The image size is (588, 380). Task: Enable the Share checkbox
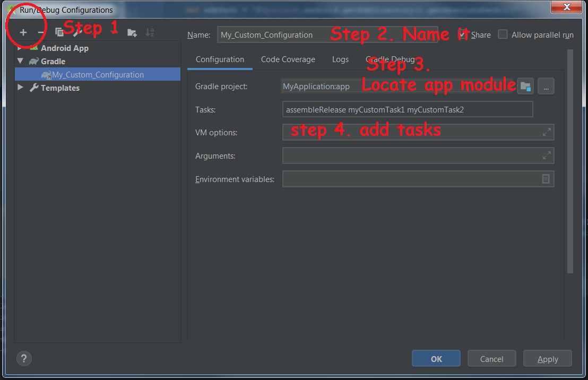coord(463,34)
